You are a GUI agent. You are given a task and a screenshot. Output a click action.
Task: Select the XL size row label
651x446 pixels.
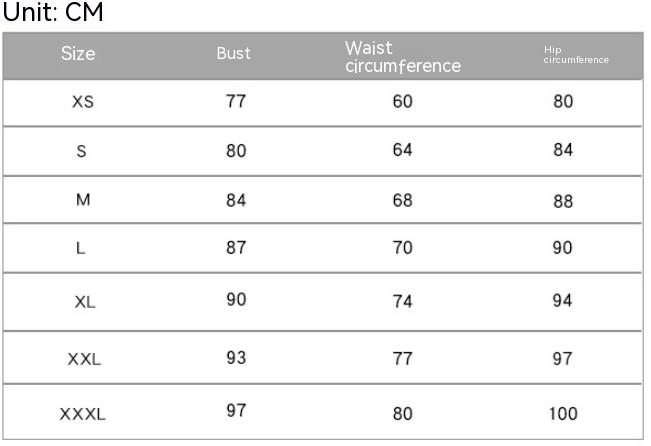85,301
